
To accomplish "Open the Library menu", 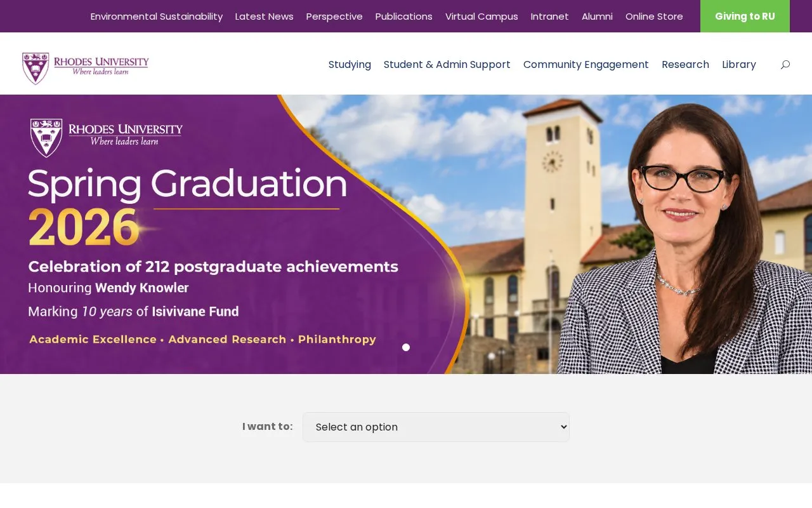I will tap(739, 65).
